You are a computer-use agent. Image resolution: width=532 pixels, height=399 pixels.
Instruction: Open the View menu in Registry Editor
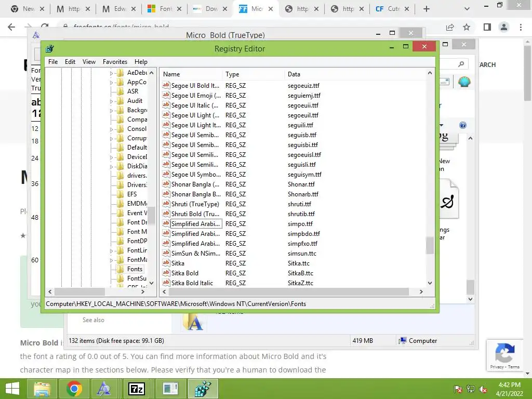click(89, 62)
